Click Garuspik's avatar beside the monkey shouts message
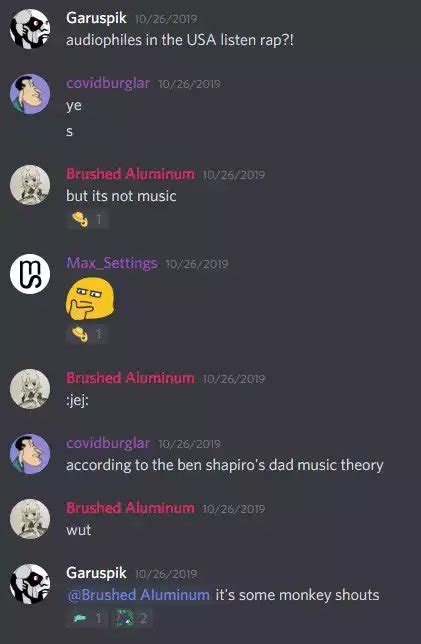 [x=30, y=584]
